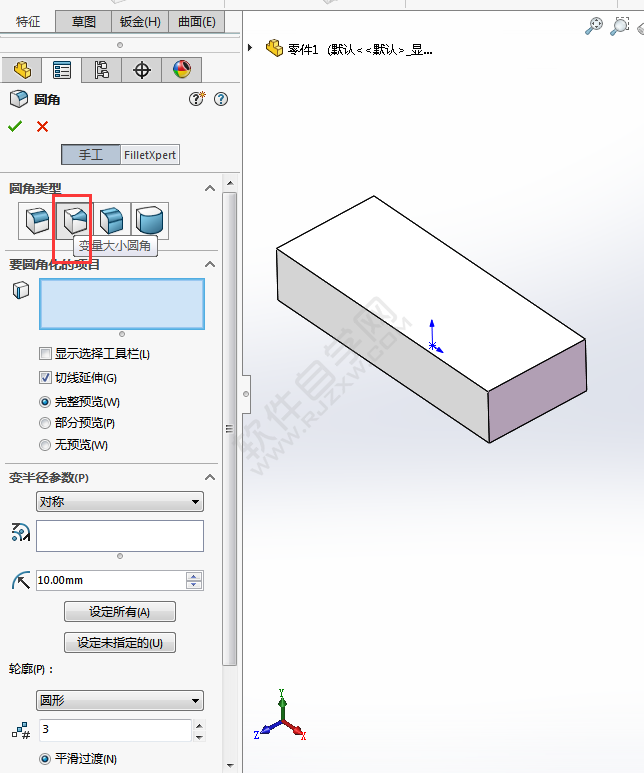Increase instance count with up arrow

tap(199, 726)
